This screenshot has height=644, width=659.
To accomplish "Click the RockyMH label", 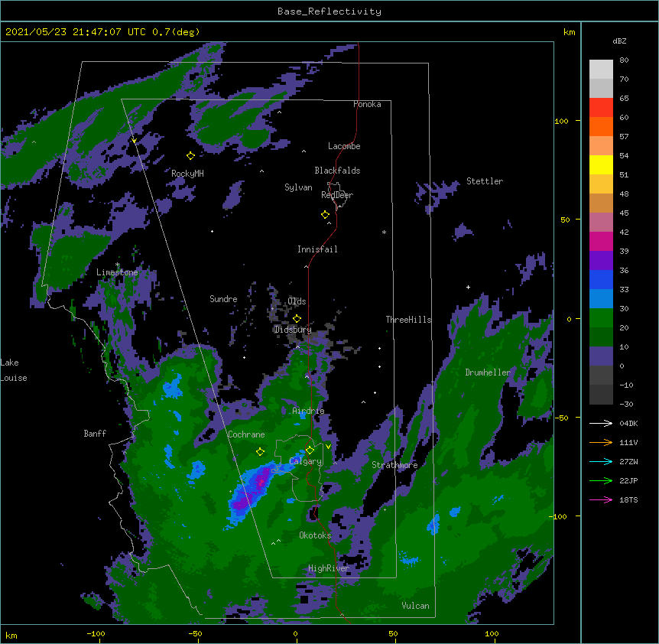I will pyautogui.click(x=187, y=174).
